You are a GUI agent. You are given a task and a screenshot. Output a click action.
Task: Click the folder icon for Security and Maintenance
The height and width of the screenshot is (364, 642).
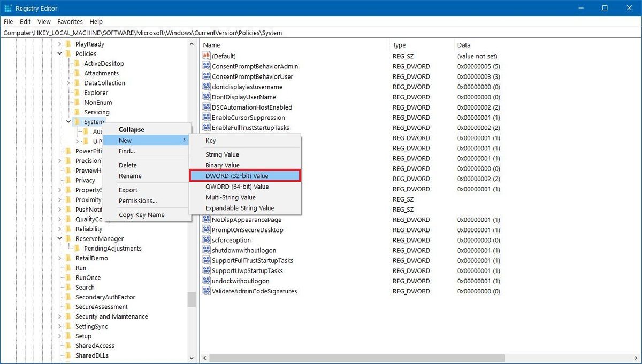coord(67,316)
